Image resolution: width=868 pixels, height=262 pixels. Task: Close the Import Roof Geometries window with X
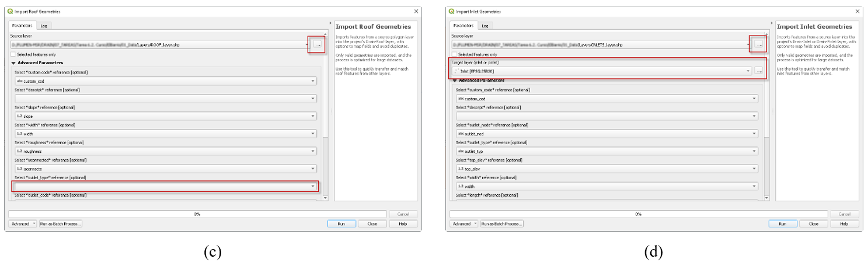coord(416,11)
